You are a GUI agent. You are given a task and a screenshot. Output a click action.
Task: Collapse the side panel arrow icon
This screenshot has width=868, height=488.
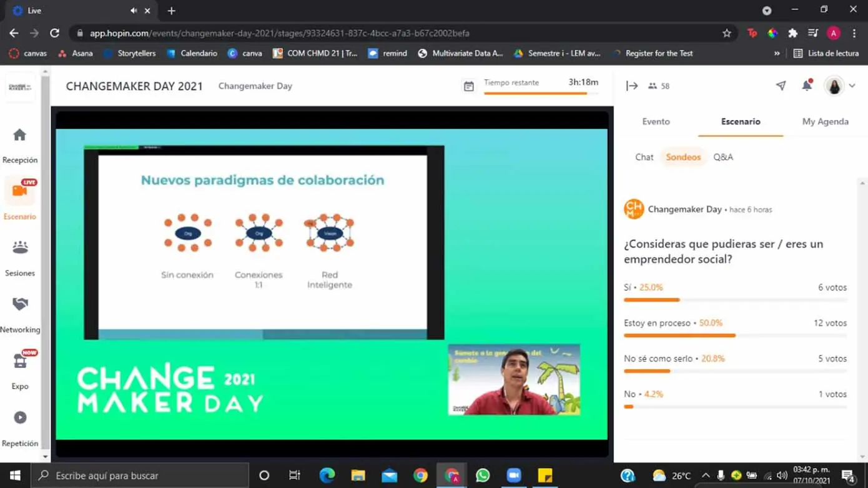(632, 86)
